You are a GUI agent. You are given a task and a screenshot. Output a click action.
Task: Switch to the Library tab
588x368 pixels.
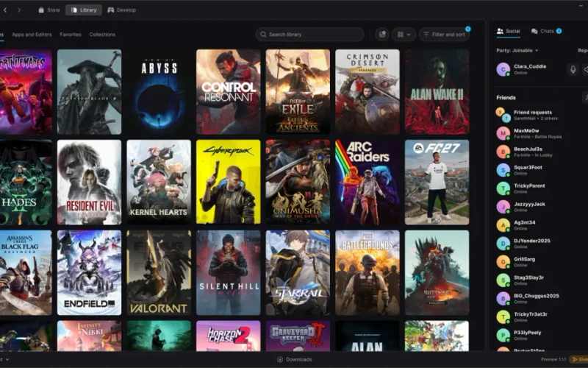84,10
